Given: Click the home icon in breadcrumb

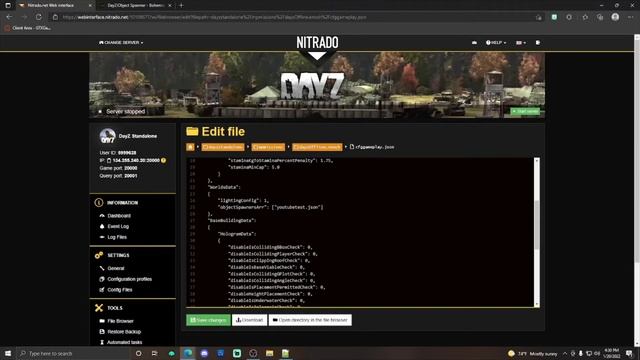Looking at the screenshot, I should 190,147.
